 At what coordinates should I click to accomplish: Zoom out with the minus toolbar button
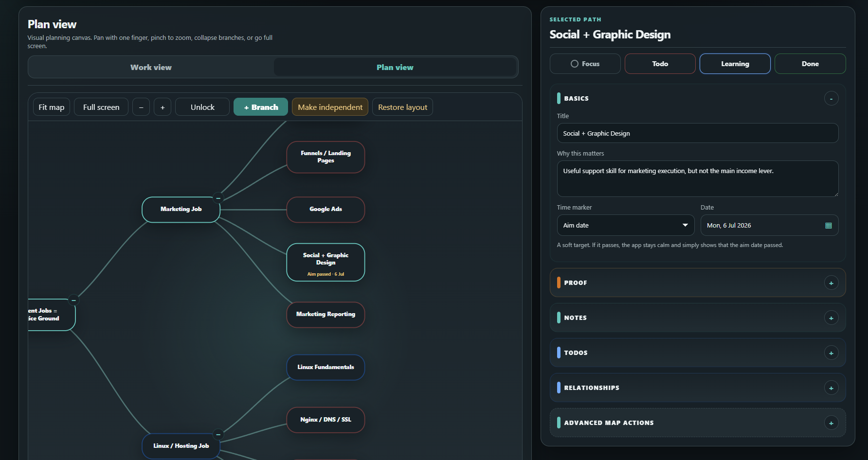(141, 107)
